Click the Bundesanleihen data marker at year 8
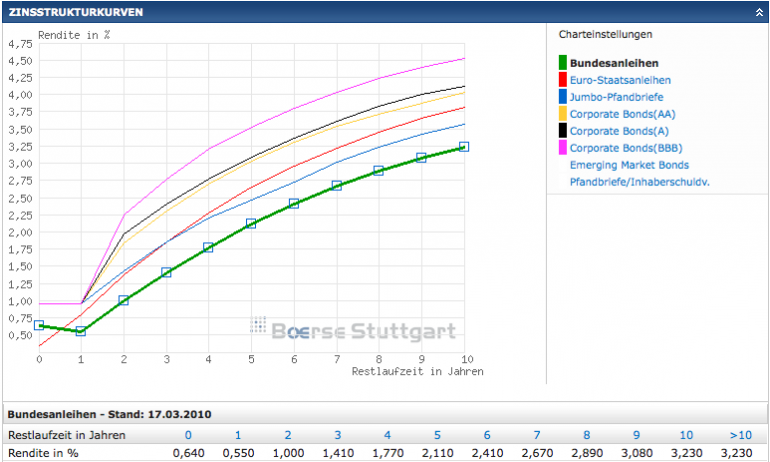The image size is (770, 462). [x=378, y=171]
